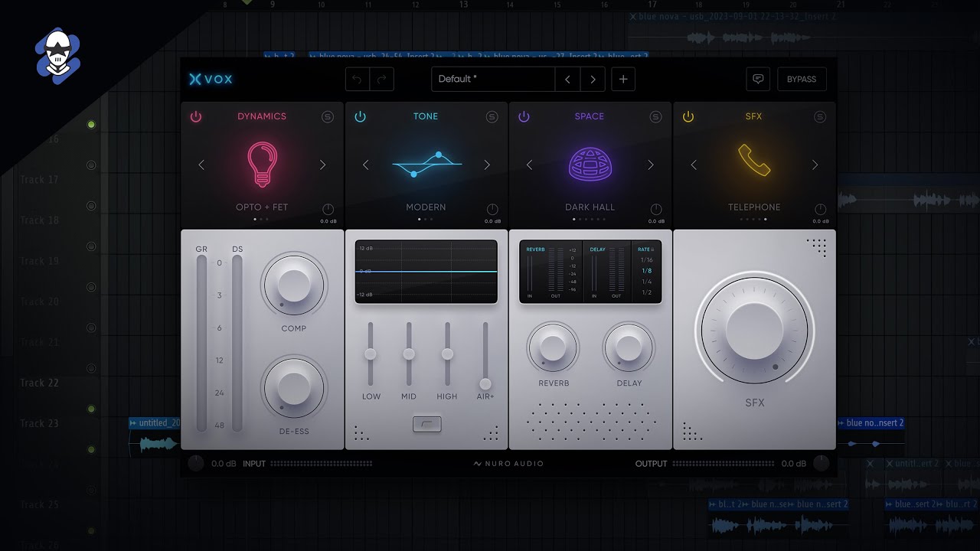
Task: Open the feedback comment icon
Action: [x=758, y=79]
